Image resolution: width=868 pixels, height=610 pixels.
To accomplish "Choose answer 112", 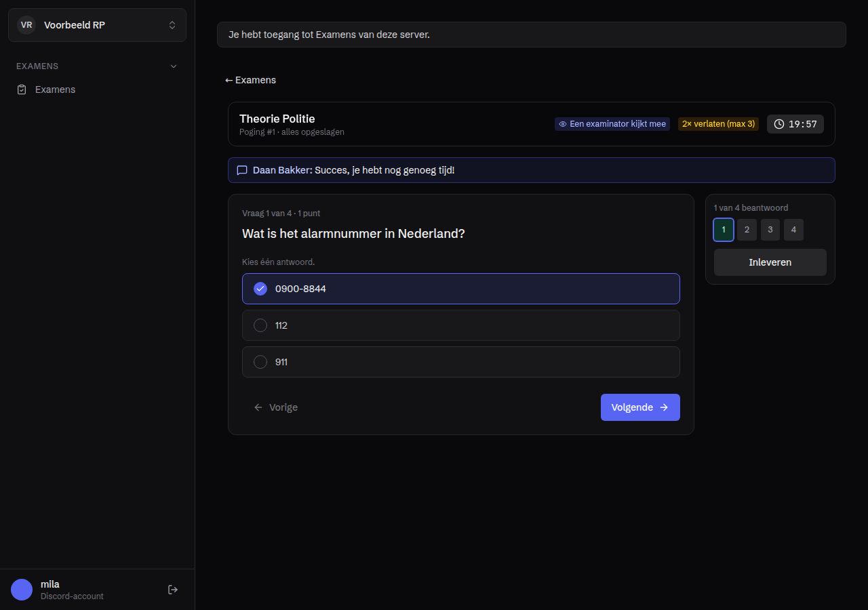I will (x=461, y=325).
